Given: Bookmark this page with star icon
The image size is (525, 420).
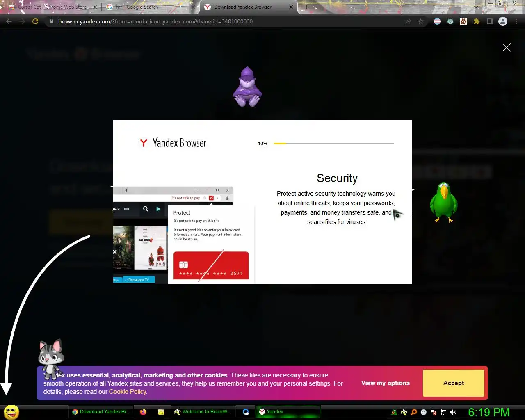Looking at the screenshot, I should click(x=421, y=21).
